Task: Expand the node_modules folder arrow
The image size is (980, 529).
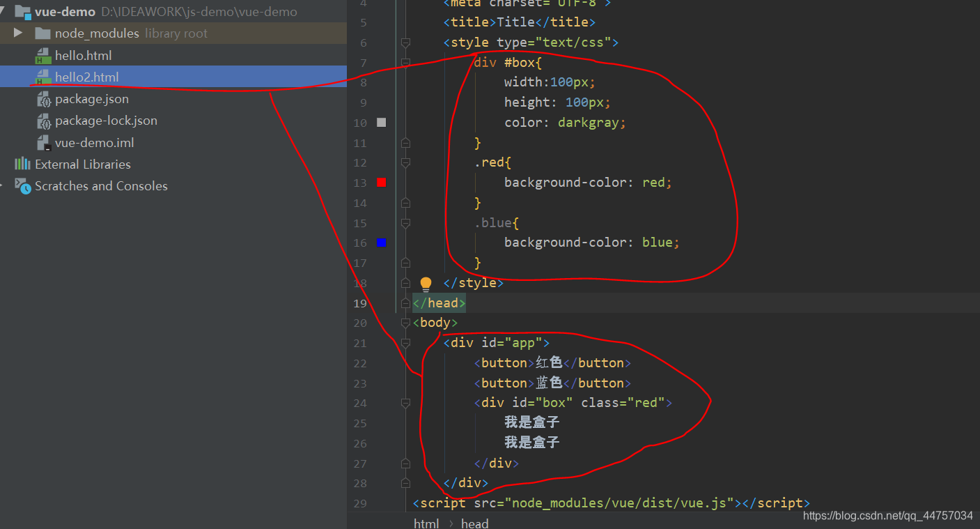Action: [x=18, y=33]
